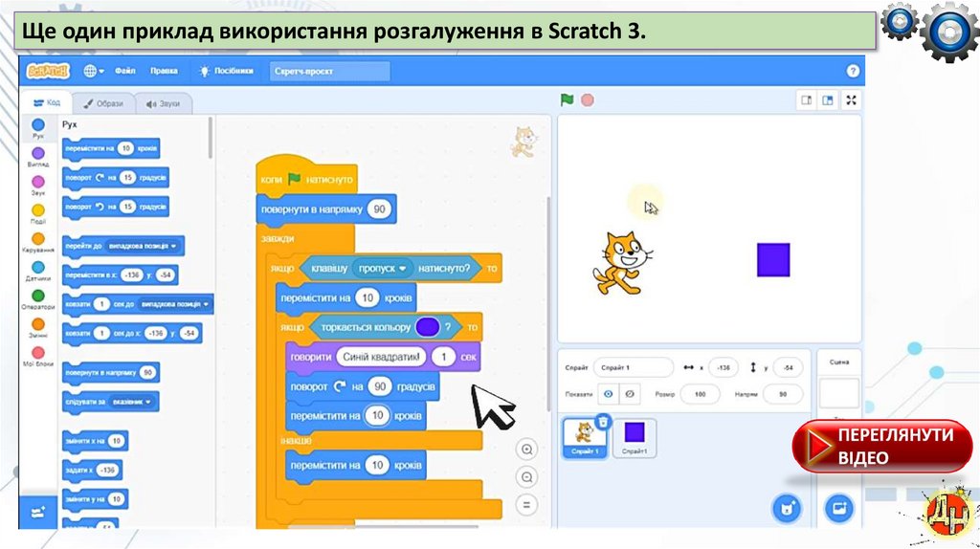Viewport: 980px width, 549px height.
Task: Select the cat Спрайт 1 thumbnail
Action: click(585, 437)
